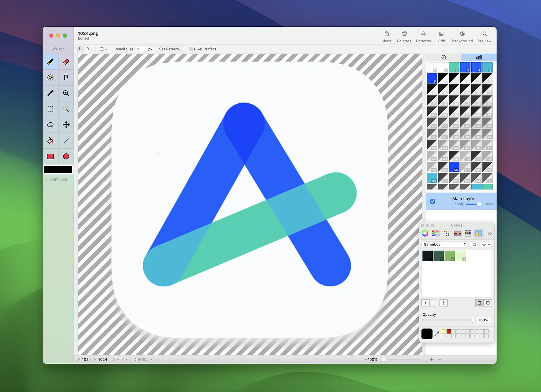Click the black current color well
The height and width of the screenshot is (392, 541).
427,334
